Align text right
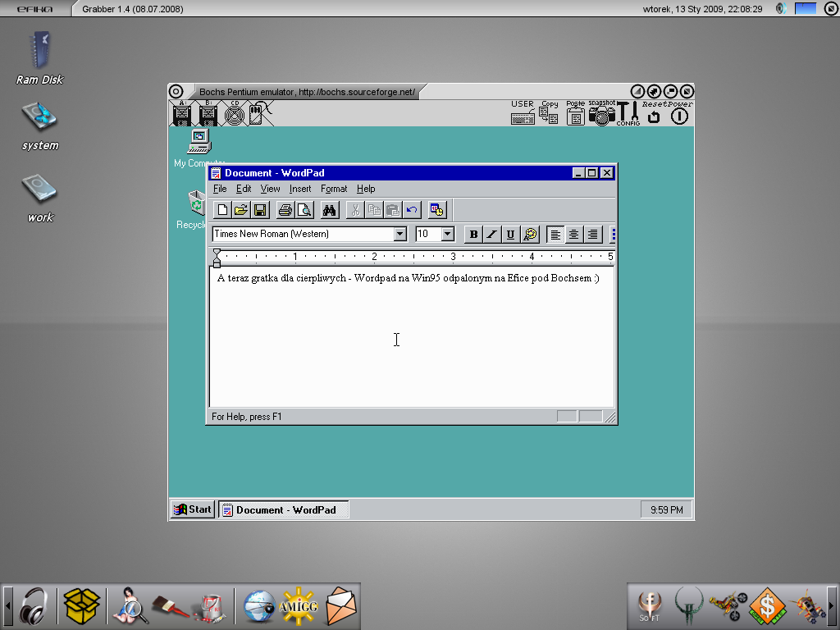This screenshot has height=630, width=840. 592,234
